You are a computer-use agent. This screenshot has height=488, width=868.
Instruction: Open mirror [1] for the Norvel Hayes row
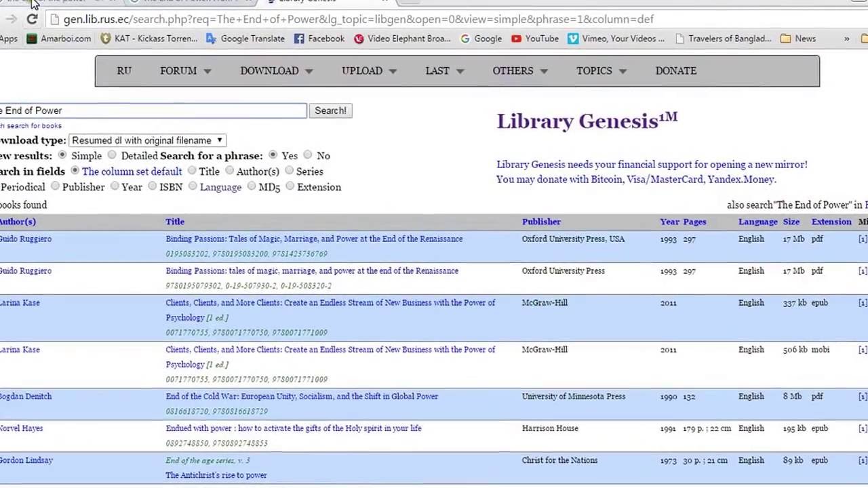tap(862, 428)
